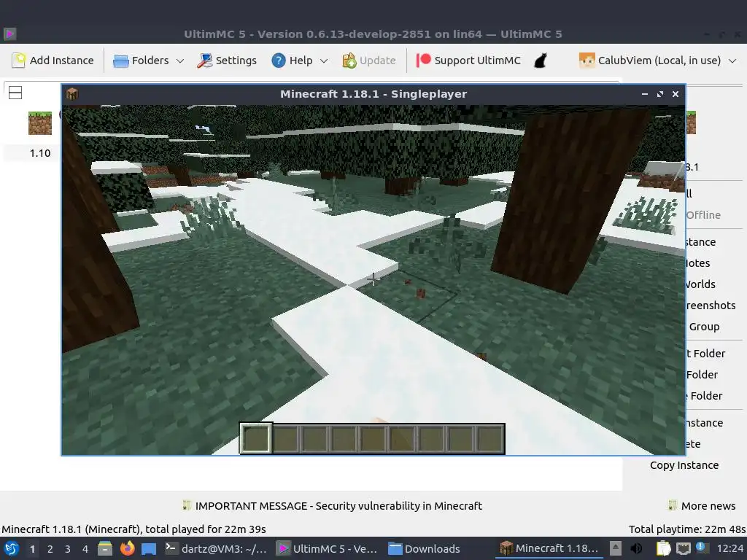Click the 12:24 clock
Screen dimensions: 747x560
coord(729,549)
